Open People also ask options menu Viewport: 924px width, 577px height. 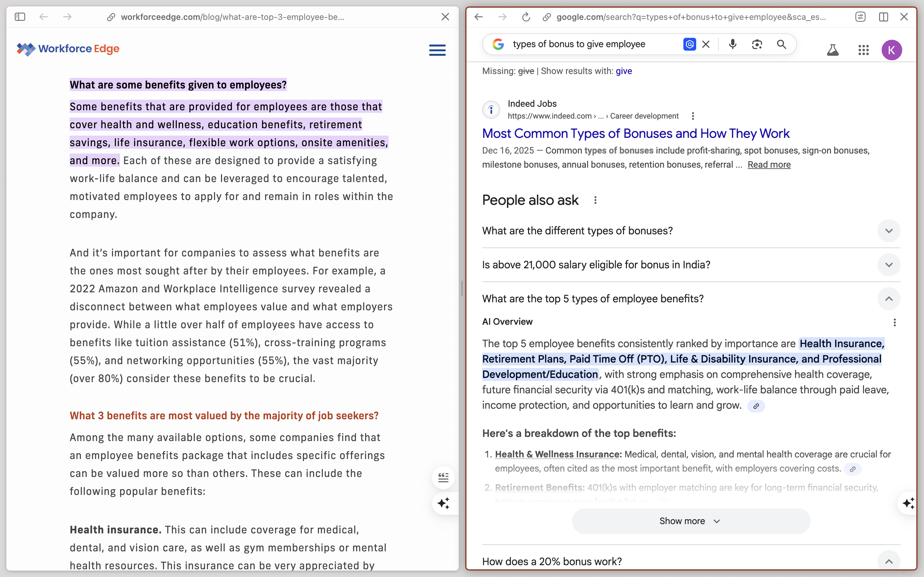point(595,200)
